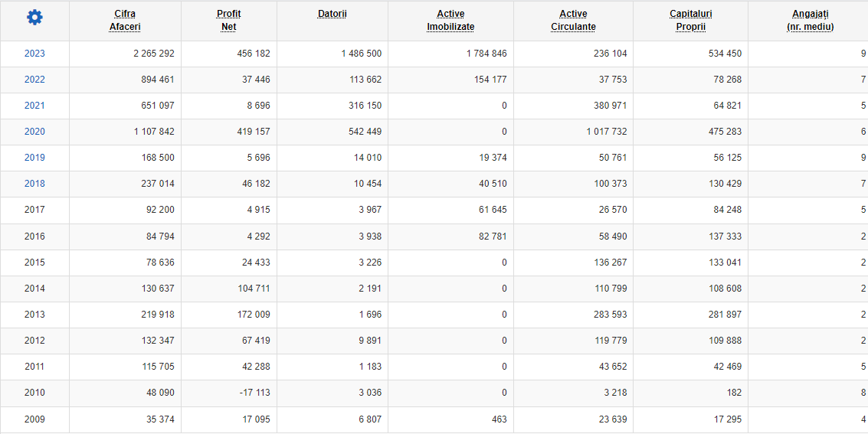Viewport: 868px width, 434px height.
Task: Open the 2019 year link
Action: (x=34, y=158)
